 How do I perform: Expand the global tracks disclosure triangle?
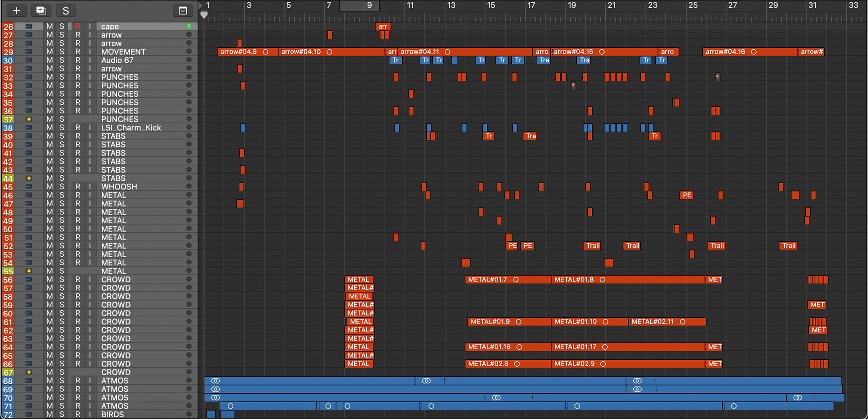pyautogui.click(x=201, y=5)
